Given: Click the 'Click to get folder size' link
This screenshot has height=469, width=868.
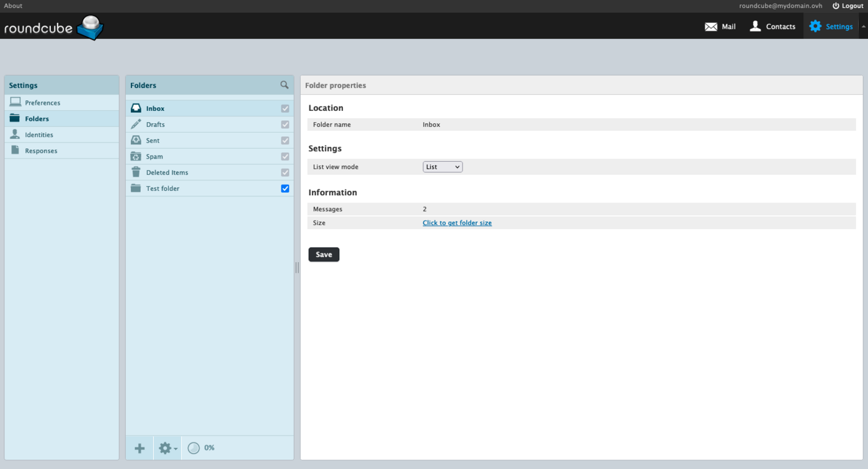Looking at the screenshot, I should (457, 223).
